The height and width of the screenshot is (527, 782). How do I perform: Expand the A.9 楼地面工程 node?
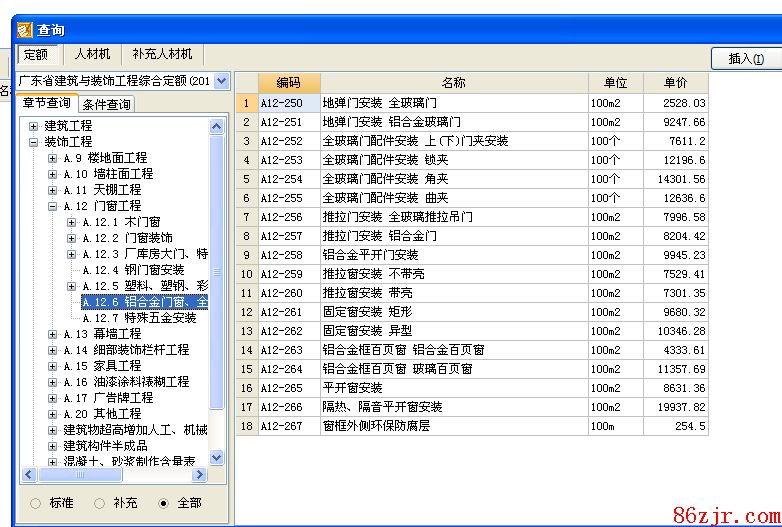(x=53, y=158)
